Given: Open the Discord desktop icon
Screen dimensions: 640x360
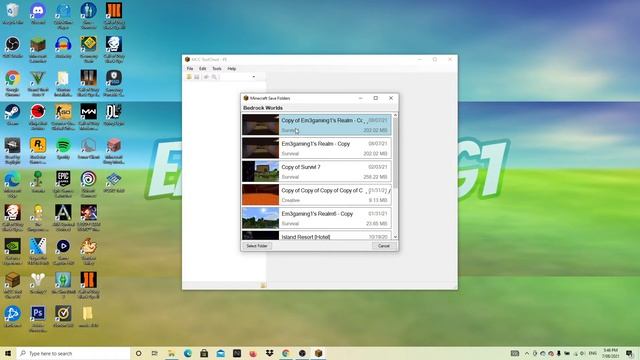Looking at the screenshot, I should [x=38, y=13].
